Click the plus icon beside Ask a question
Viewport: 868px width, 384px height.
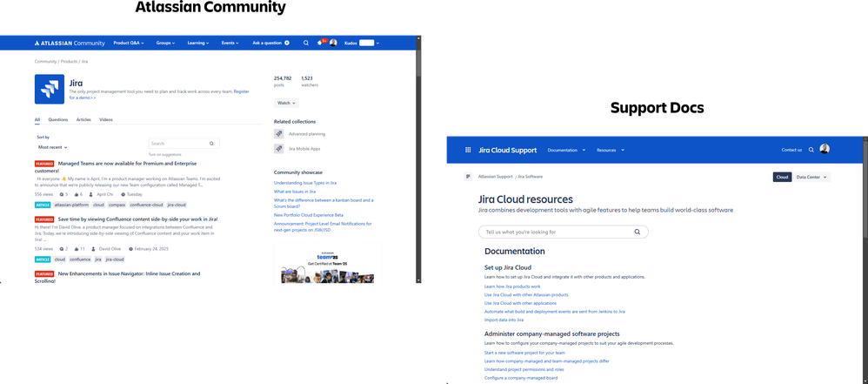click(287, 43)
